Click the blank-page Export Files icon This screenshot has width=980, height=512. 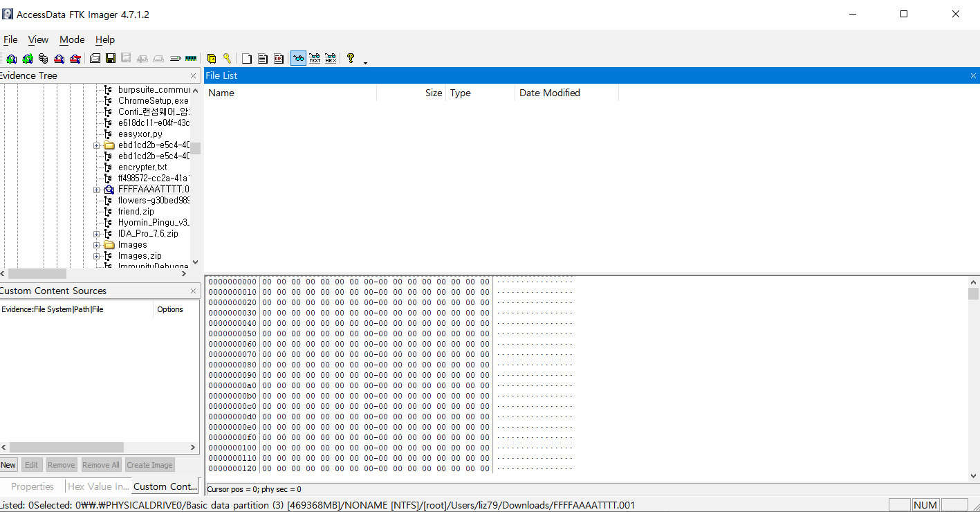(x=247, y=59)
